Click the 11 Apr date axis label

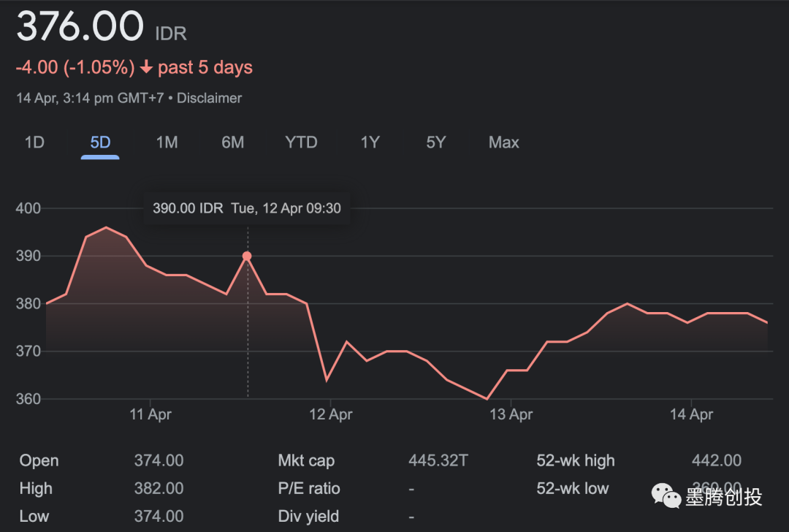pos(150,414)
